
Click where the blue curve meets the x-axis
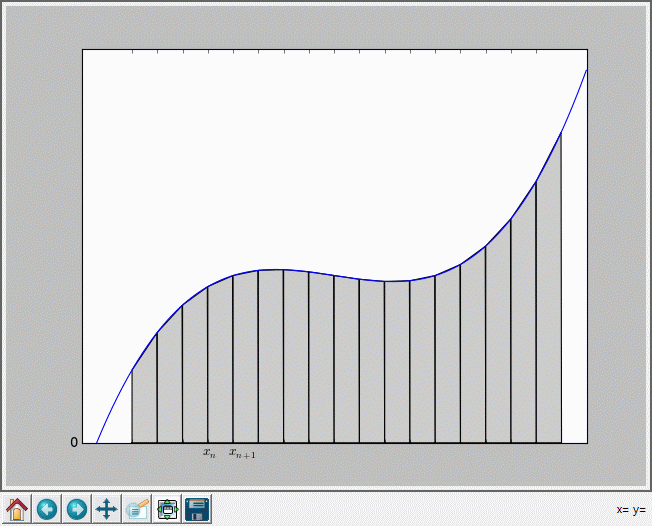point(97,442)
